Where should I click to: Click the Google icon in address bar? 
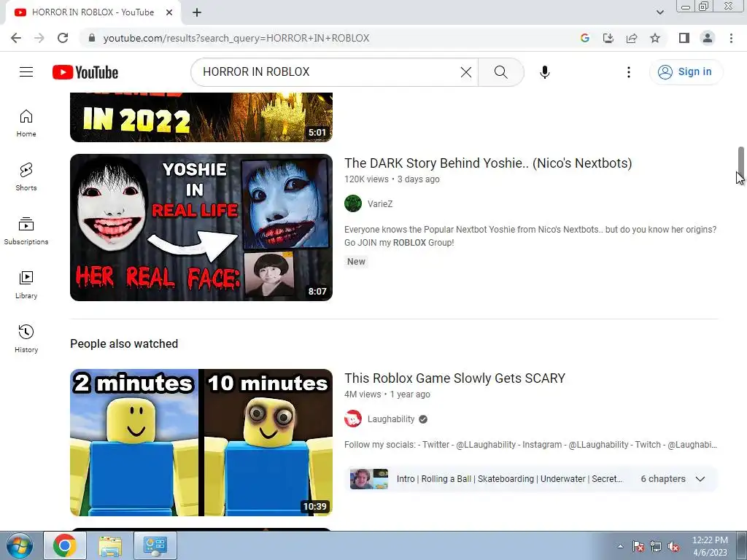(x=585, y=38)
